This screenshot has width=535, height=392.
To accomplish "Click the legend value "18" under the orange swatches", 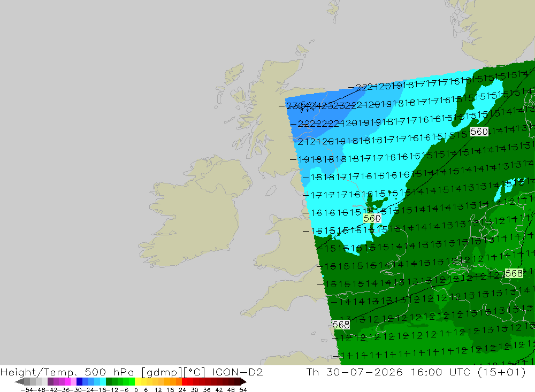I will pos(170,390).
